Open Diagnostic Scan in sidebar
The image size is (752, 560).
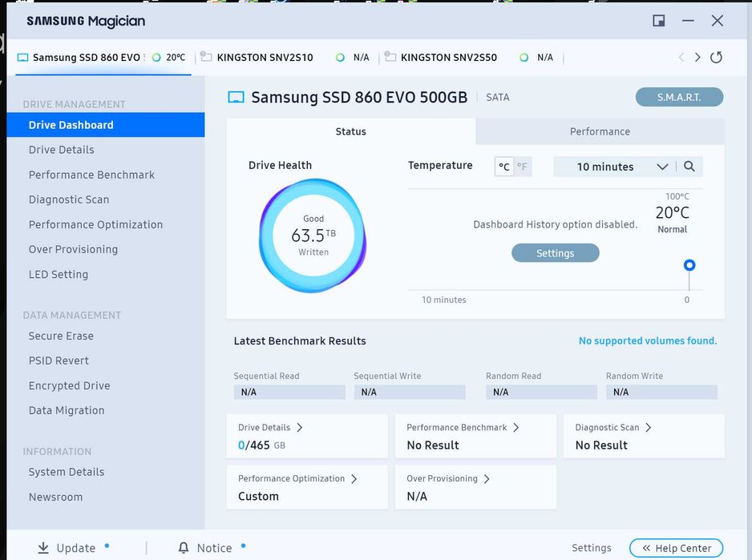(x=69, y=199)
